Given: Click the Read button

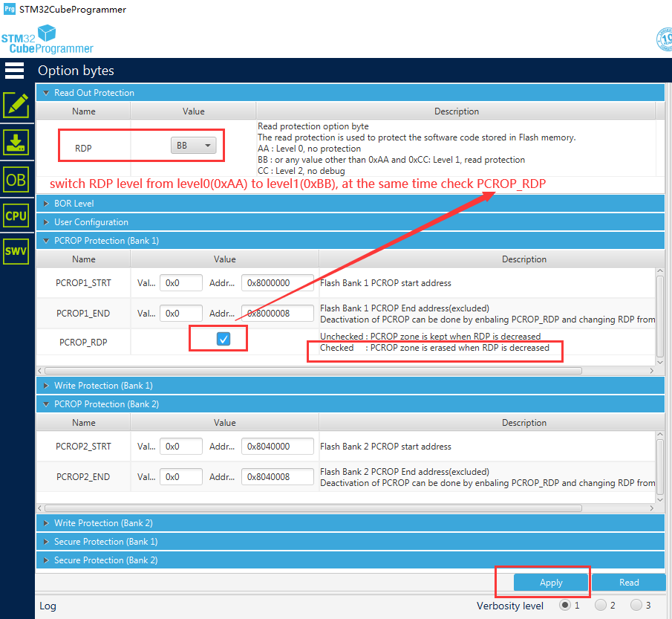Looking at the screenshot, I should click(629, 583).
